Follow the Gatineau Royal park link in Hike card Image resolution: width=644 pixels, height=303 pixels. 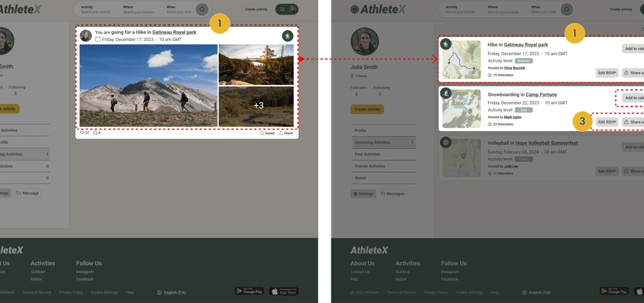(526, 45)
